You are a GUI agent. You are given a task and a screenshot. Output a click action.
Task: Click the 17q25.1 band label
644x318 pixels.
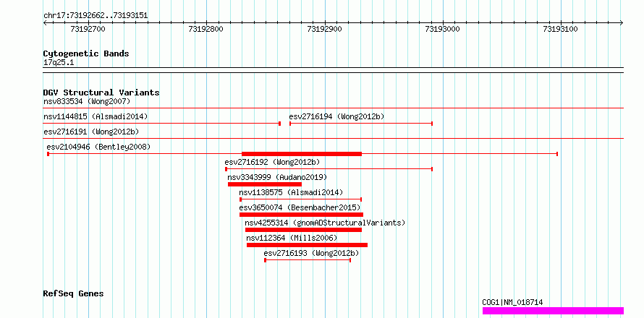click(59, 63)
